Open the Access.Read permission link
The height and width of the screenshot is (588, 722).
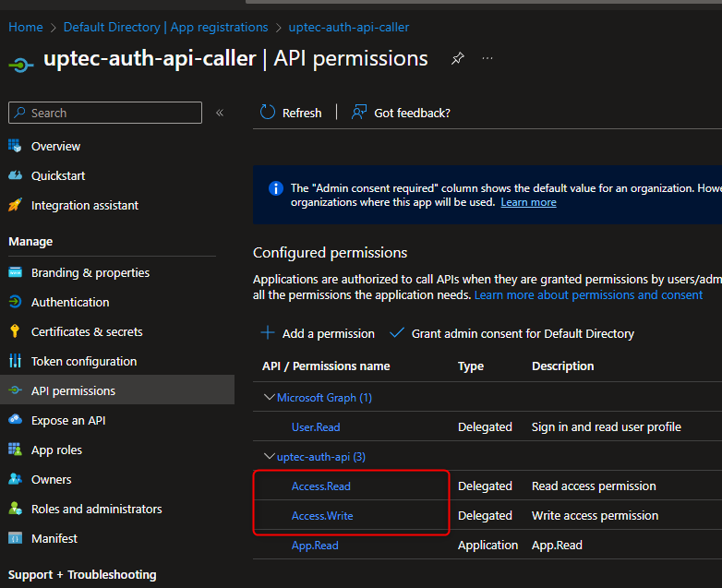(x=321, y=486)
